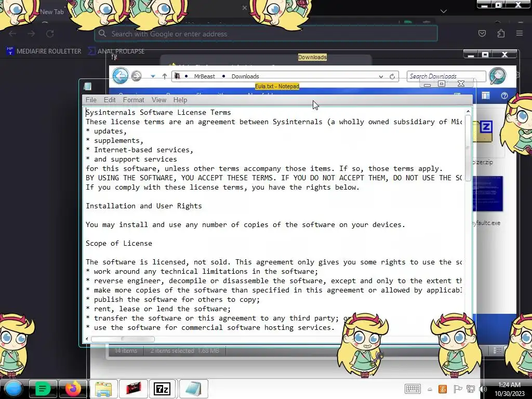Image resolution: width=532 pixels, height=399 pixels.
Task: Select the blue screen exe thumbnail
Action: pyautogui.click(x=487, y=194)
